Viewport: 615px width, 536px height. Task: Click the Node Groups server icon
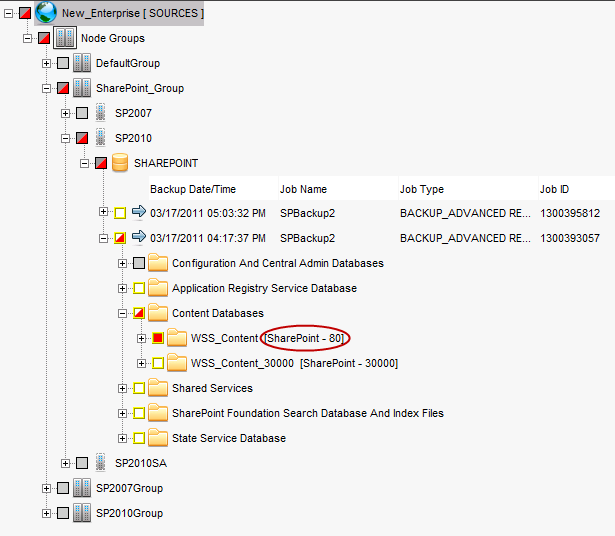click(63, 38)
